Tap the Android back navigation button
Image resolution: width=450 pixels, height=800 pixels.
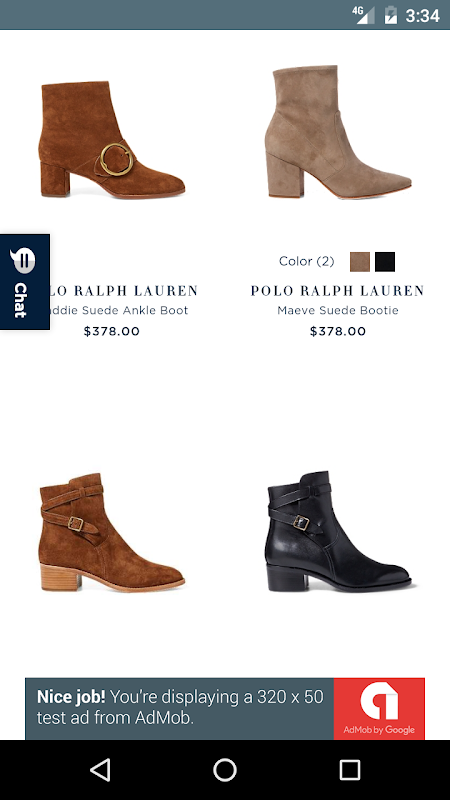[100, 769]
